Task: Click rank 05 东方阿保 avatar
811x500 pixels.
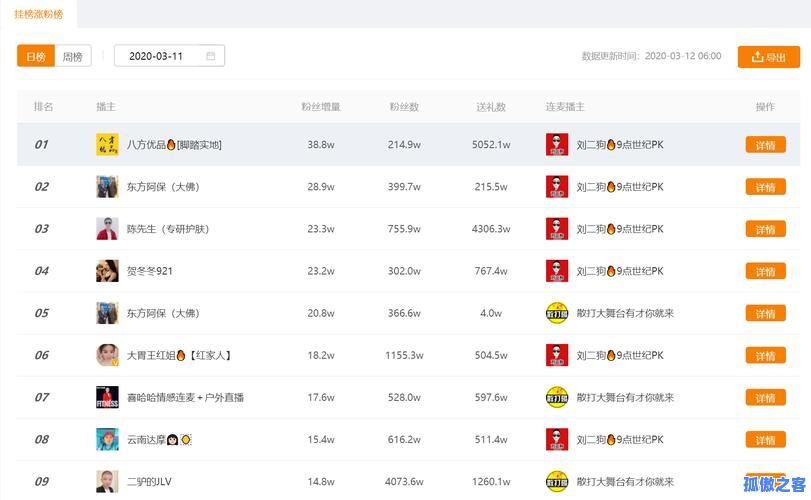Action: pyautogui.click(x=107, y=313)
